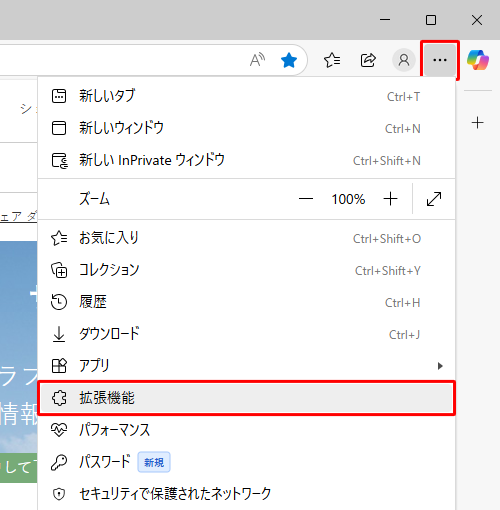
Task: Open コレクション menu entry
Action: 246,270
